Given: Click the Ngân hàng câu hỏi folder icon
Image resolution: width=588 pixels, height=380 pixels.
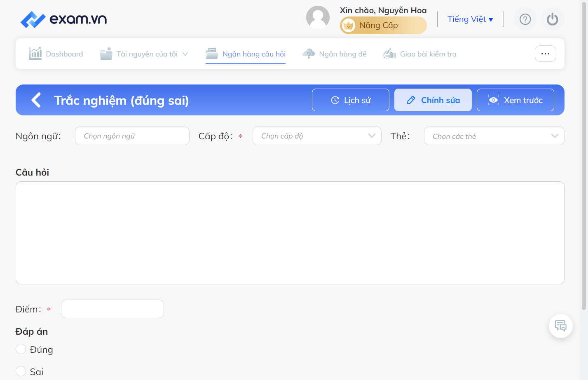Looking at the screenshot, I should [x=212, y=54].
